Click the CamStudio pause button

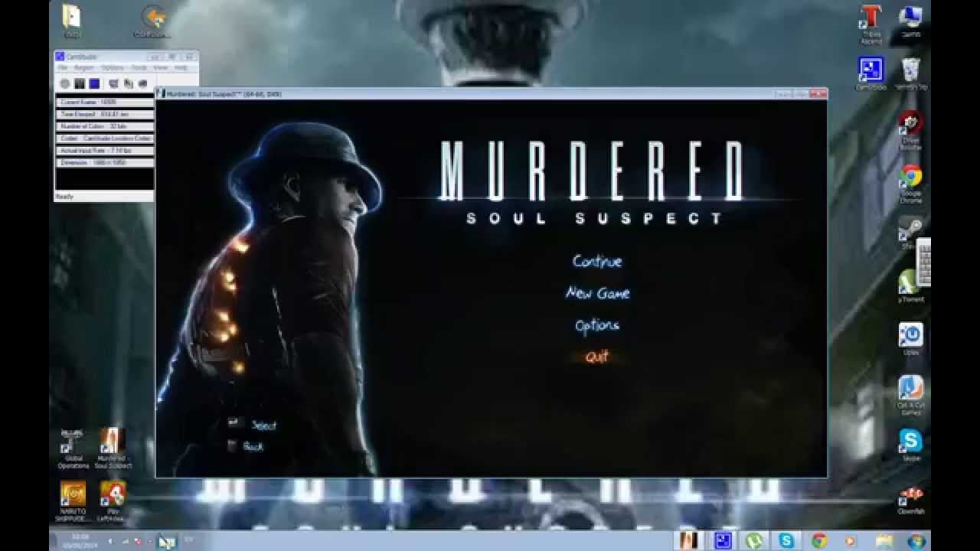79,83
